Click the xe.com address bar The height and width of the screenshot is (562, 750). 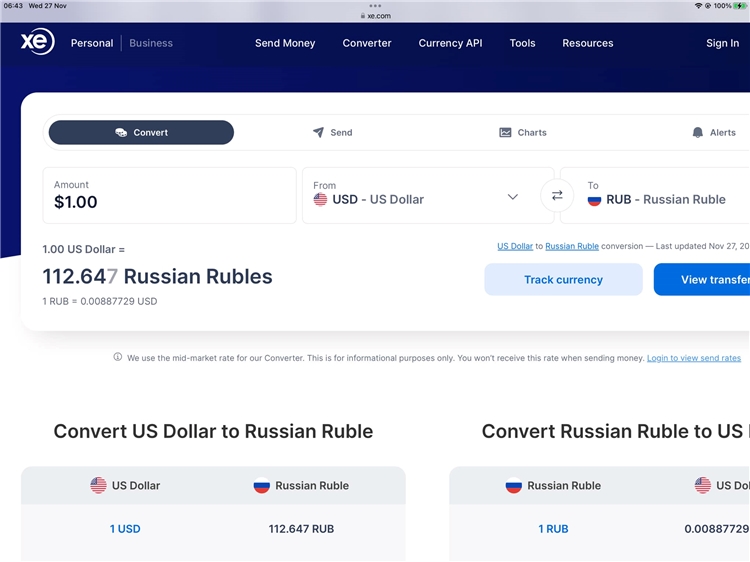(x=375, y=16)
